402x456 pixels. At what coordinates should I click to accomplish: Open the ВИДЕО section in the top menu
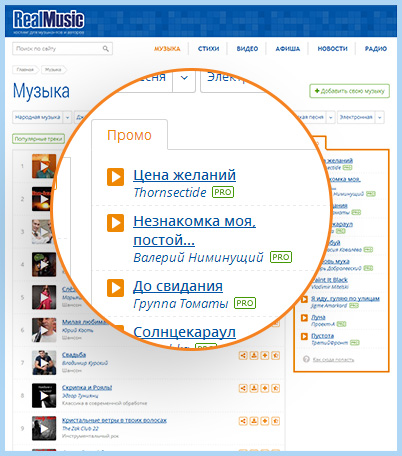tap(247, 49)
